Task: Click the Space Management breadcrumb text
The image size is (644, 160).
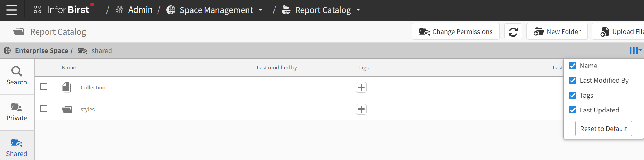Action: pos(216,10)
